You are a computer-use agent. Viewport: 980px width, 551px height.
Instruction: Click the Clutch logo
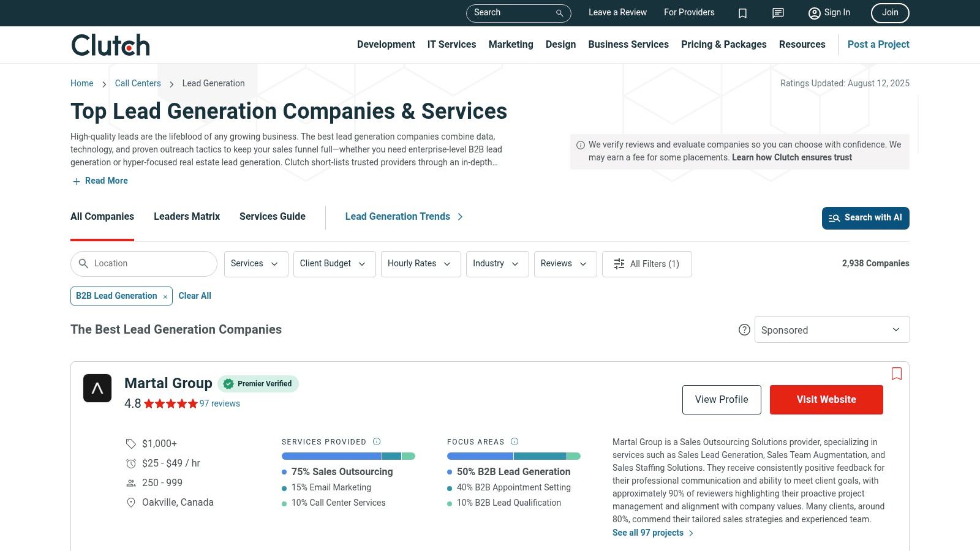pyautogui.click(x=110, y=45)
